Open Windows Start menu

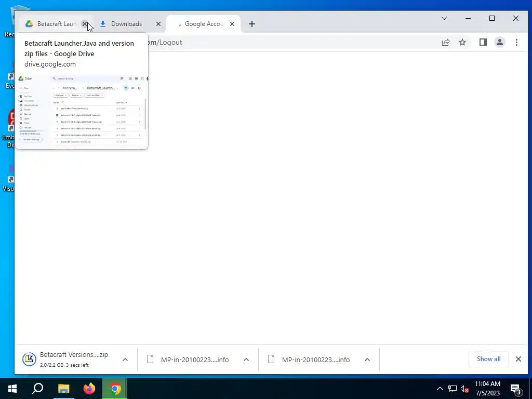point(12,389)
